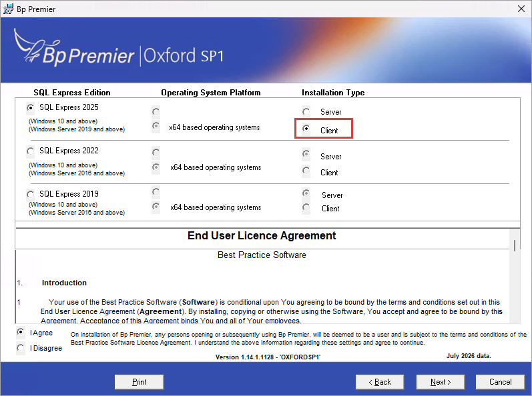Choose Client install type for SQL Express 2019
The image size is (532, 396).
point(306,207)
